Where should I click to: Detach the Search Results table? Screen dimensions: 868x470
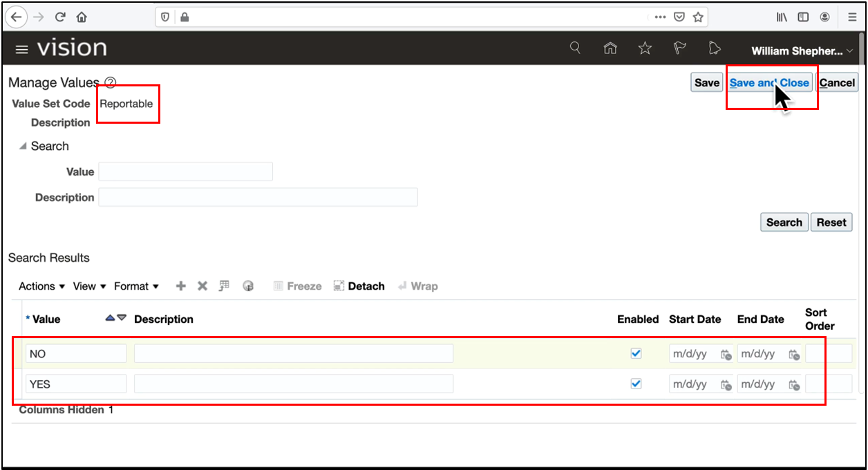coord(359,285)
